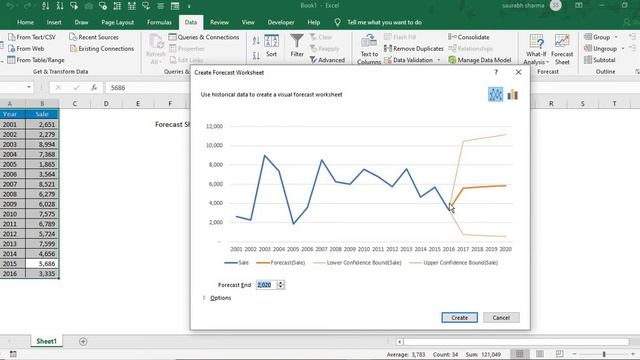This screenshot has height=360, width=640.
Task: Add a new sheet with plus icon
Action: coord(83,341)
